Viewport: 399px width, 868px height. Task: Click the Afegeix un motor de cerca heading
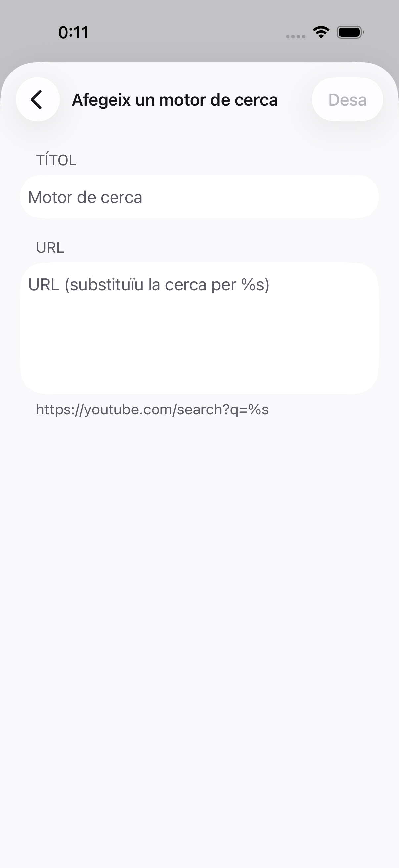tap(175, 100)
